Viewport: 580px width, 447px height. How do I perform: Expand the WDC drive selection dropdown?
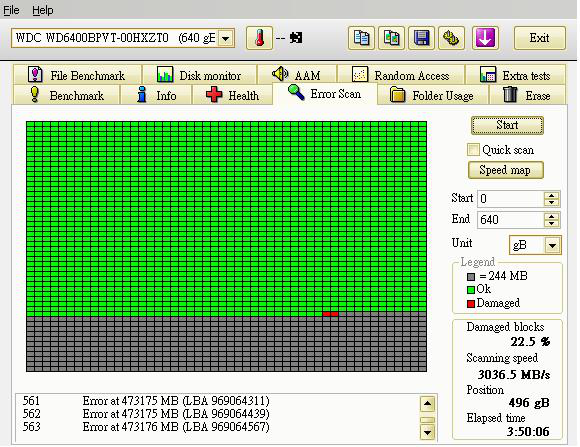point(226,38)
